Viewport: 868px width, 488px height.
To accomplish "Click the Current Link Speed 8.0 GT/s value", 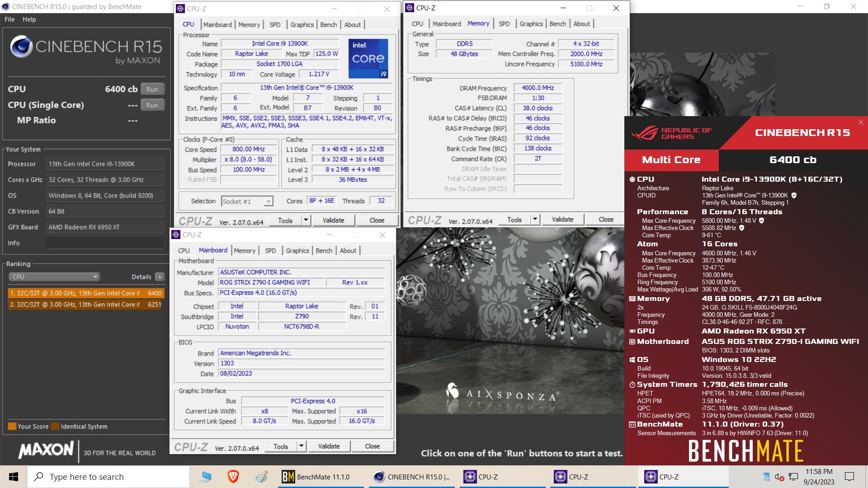I will tap(264, 421).
